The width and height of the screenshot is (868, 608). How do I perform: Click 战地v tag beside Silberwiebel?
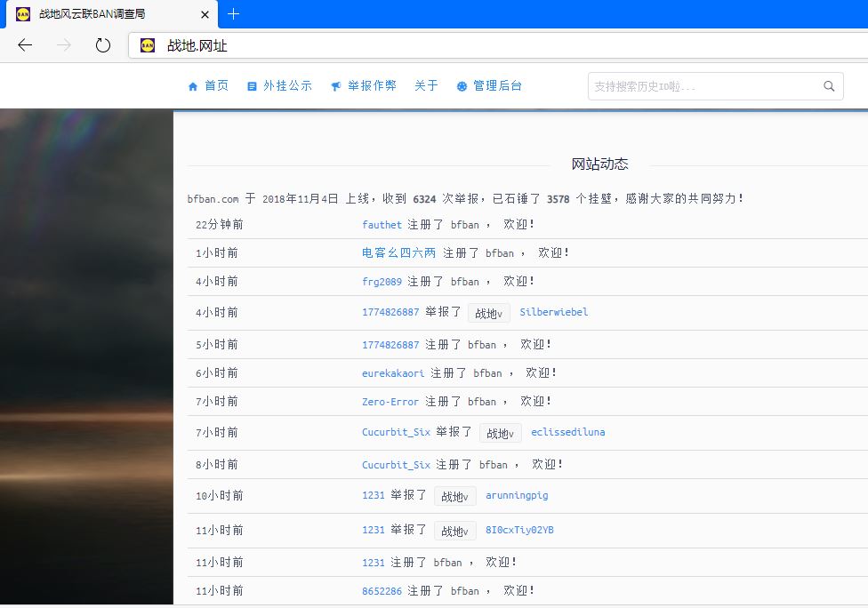(489, 313)
